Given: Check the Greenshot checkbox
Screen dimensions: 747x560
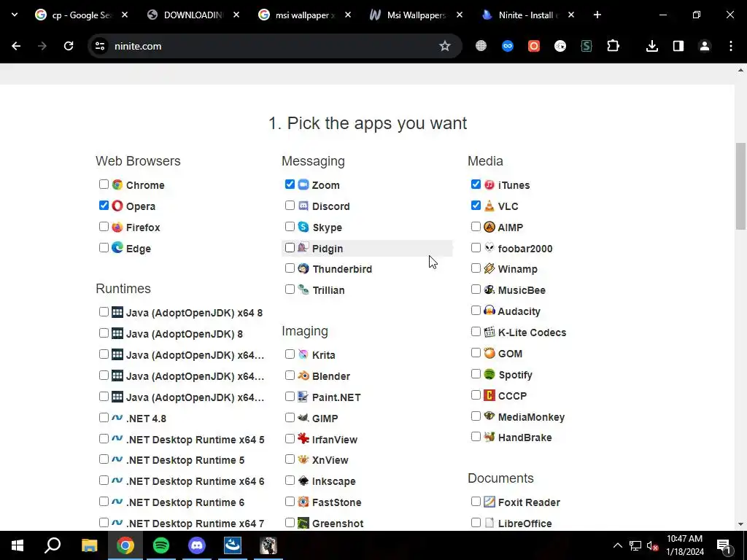Looking at the screenshot, I should 290,522.
